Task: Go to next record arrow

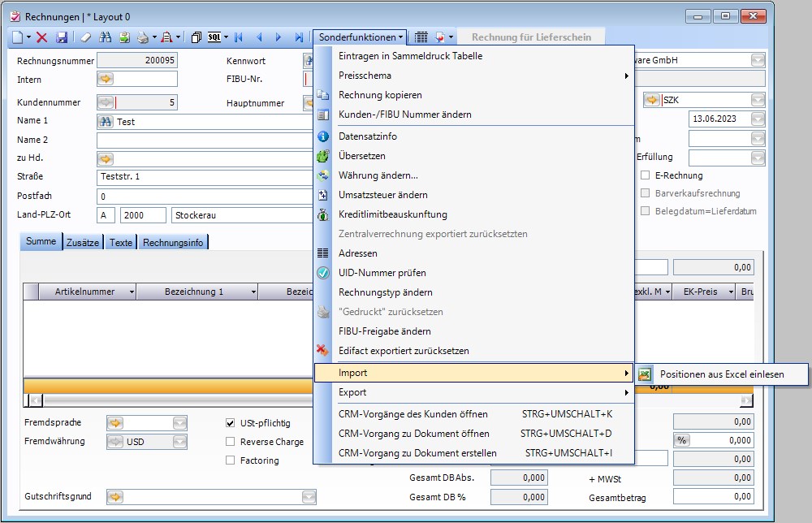Action: (279, 37)
